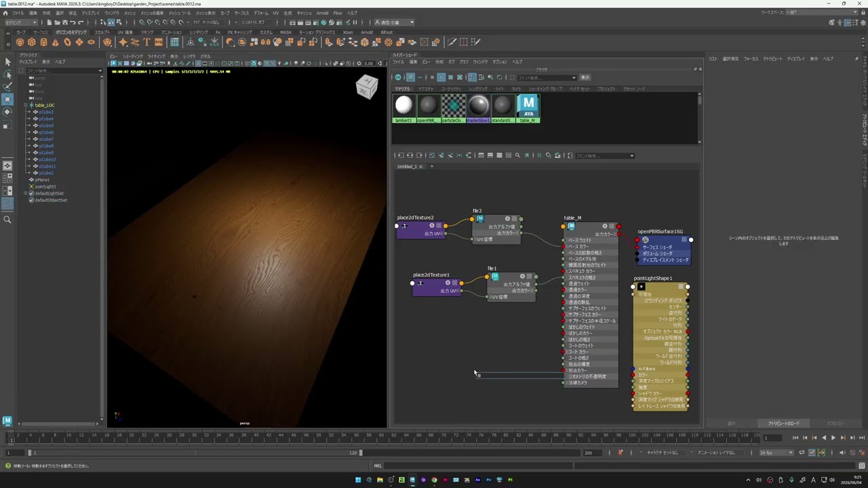The height and width of the screenshot is (488, 868).
Task: Activate the Lasso select tool
Action: pyautogui.click(x=7, y=75)
